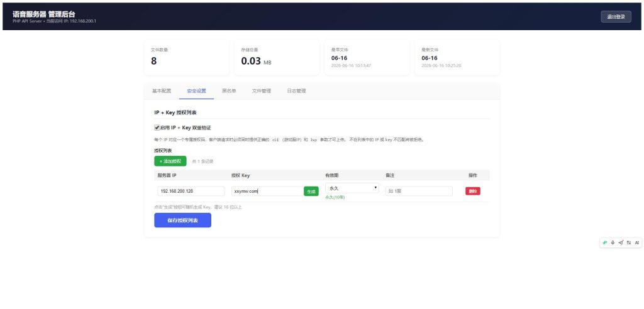The width and height of the screenshot is (644, 309).
Task: Click the 存储总量 value 0.03 MB
Action: 256,62
